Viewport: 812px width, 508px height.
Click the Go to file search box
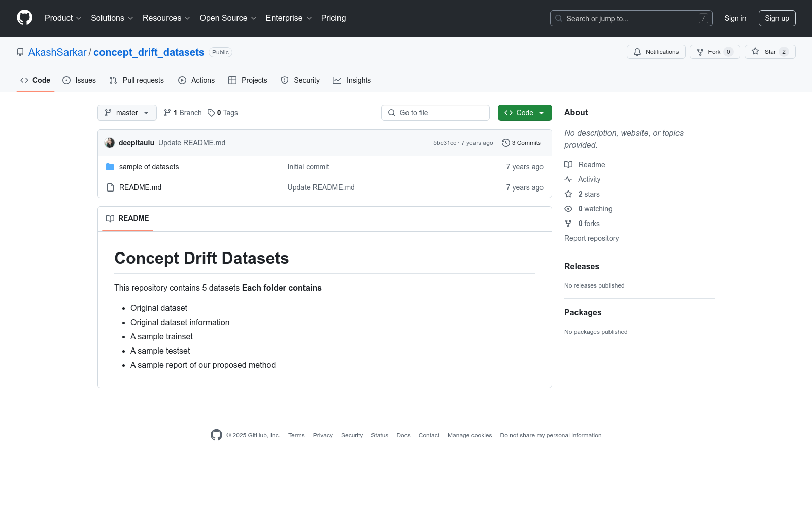pyautogui.click(x=435, y=113)
